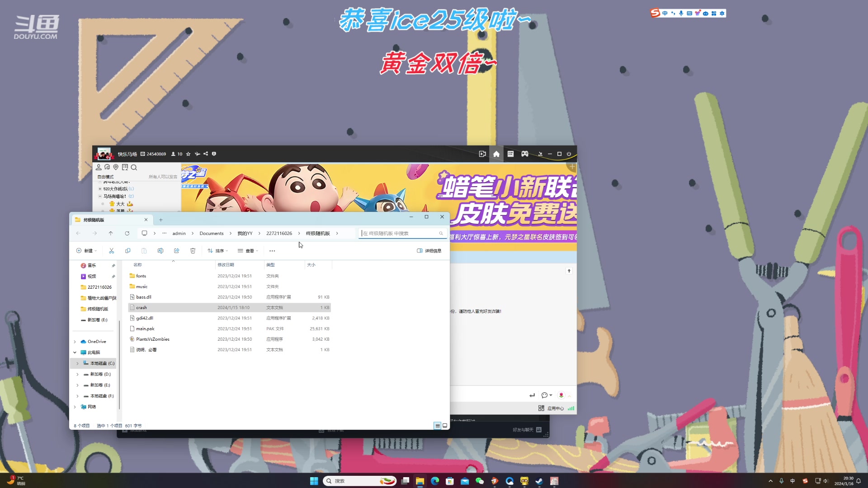Expand OneDrive in the navigation pane
Viewport: 868px width, 488px height.
click(75, 342)
